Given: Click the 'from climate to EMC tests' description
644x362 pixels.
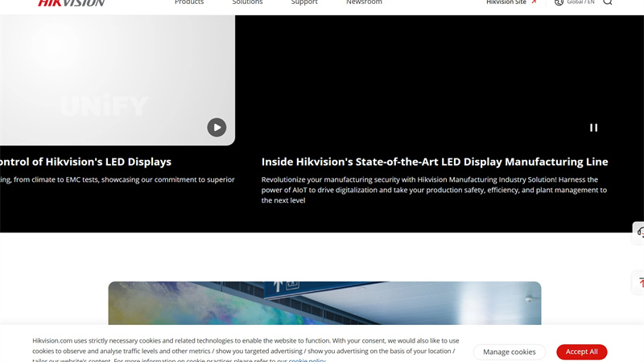Looking at the screenshot, I should pyautogui.click(x=117, y=179).
